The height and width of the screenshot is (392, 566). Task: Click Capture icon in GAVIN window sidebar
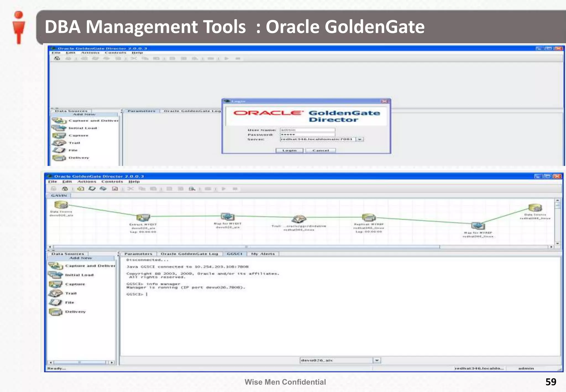coord(56,284)
